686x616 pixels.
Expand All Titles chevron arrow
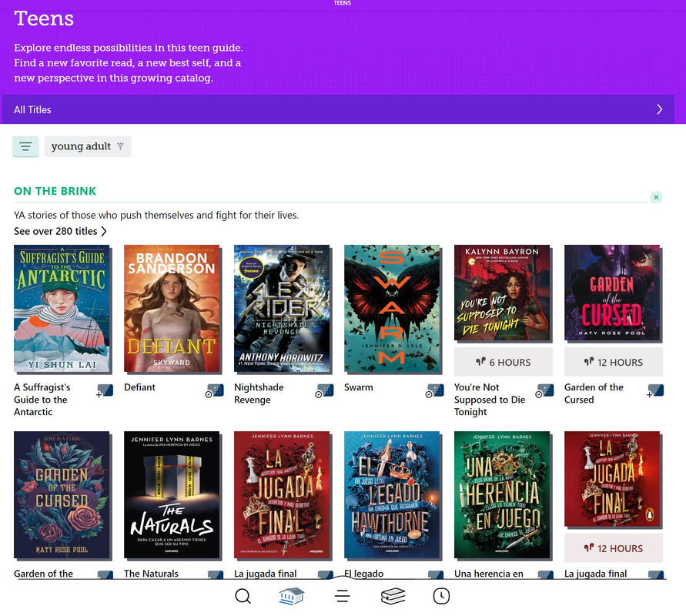(x=659, y=109)
